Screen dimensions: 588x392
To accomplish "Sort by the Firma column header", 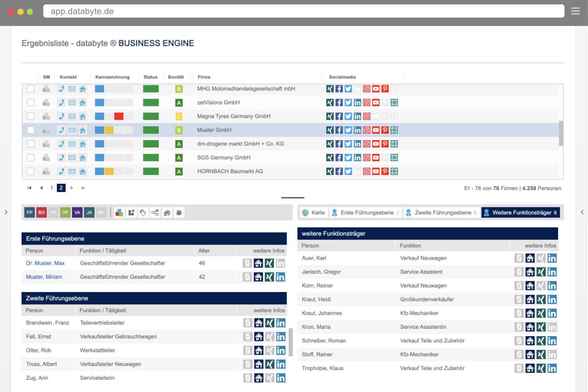I will pyautogui.click(x=204, y=77).
